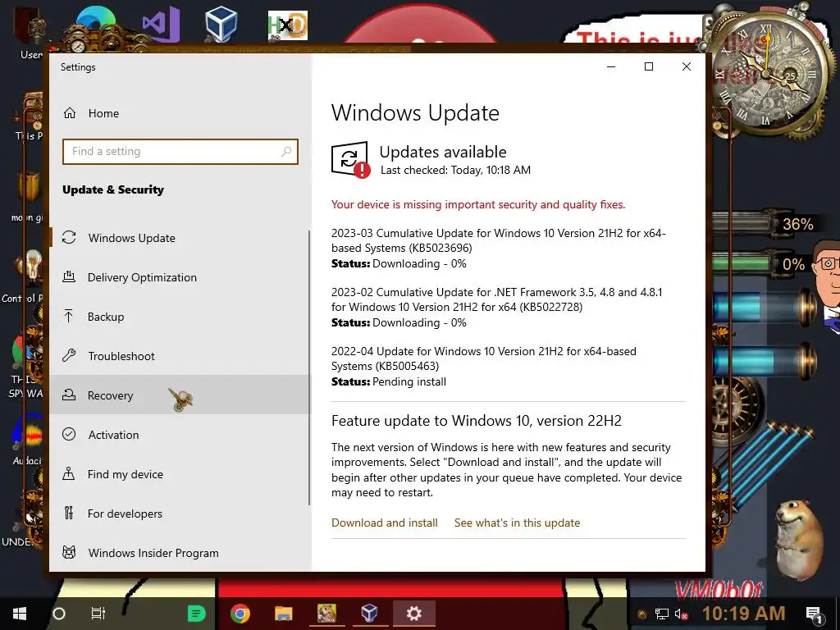Click the Settings gear taskbar icon
840x630 pixels.
click(413, 614)
